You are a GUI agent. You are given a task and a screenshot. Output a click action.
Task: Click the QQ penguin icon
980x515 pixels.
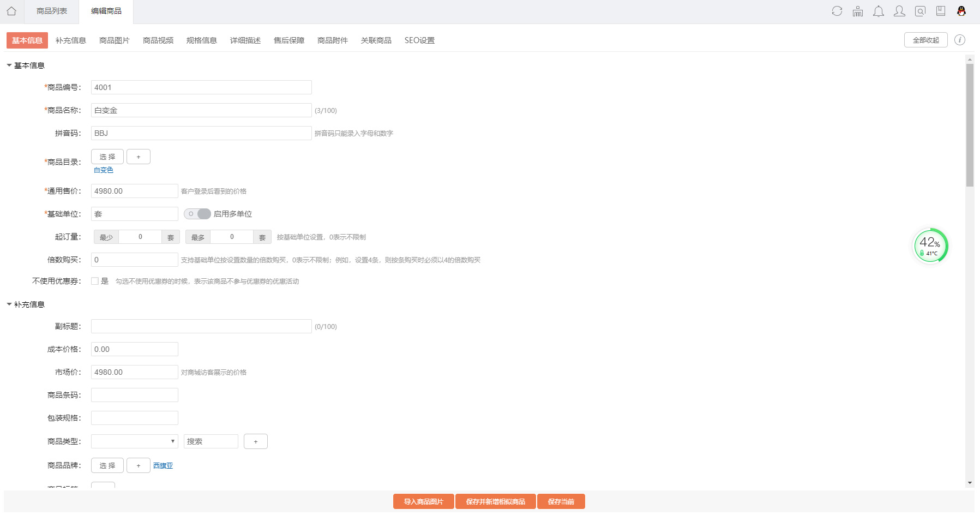pyautogui.click(x=961, y=11)
